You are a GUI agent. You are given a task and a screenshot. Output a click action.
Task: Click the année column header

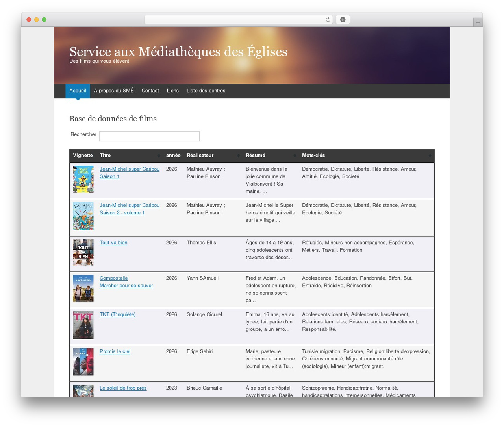point(173,156)
